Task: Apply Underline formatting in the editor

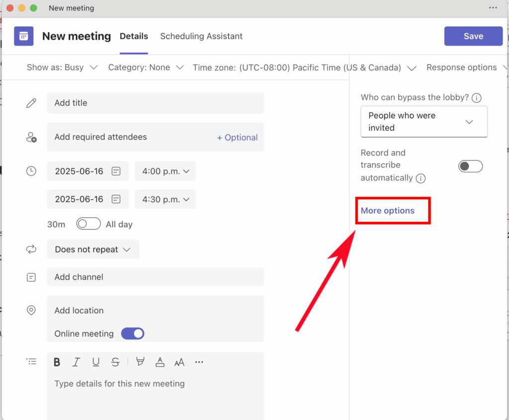Action: (96, 362)
